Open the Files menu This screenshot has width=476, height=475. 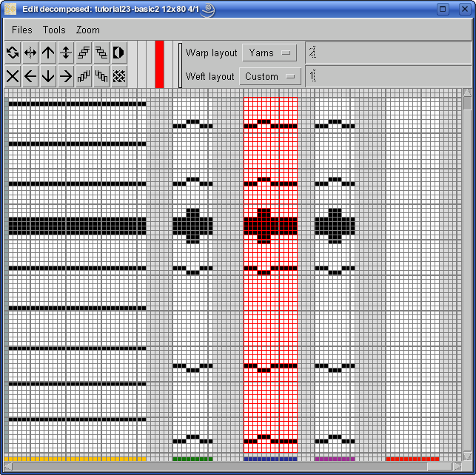tap(22, 30)
